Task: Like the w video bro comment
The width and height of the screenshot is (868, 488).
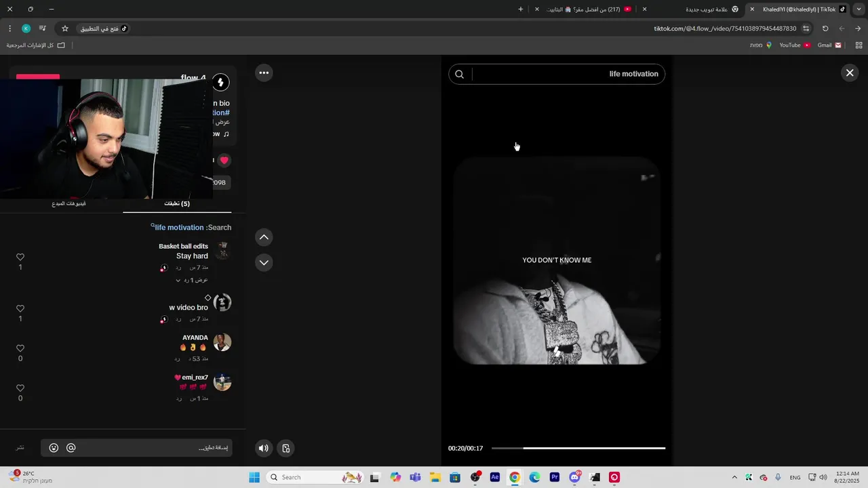Action: tap(20, 308)
